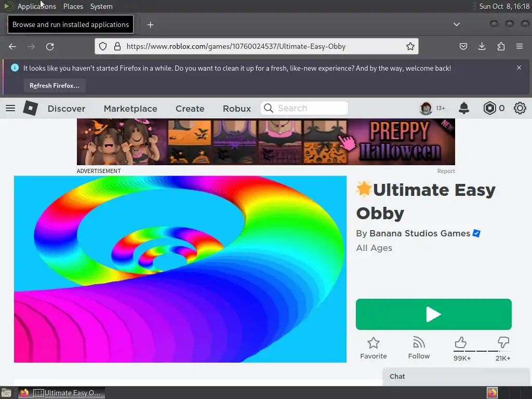The image size is (532, 399).
Task: Open the Chat panel
Action: 457,377
